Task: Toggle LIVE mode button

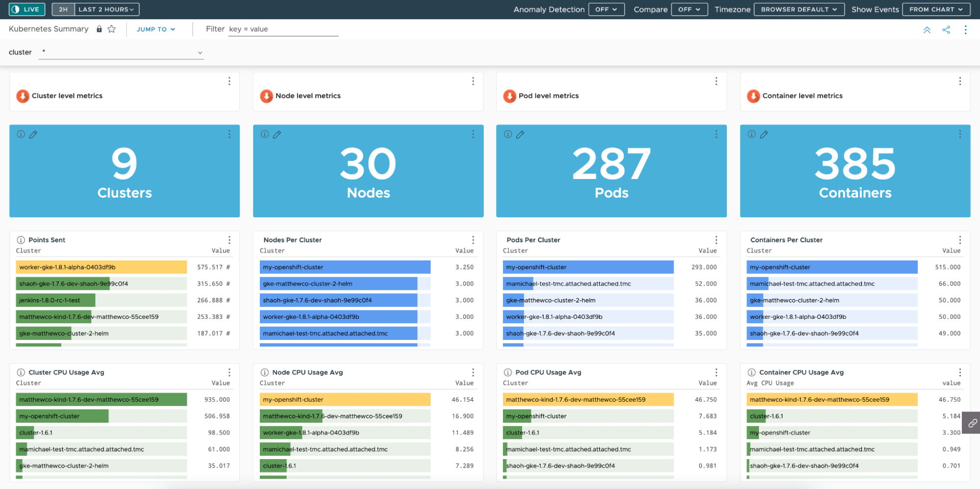Action: 27,9
